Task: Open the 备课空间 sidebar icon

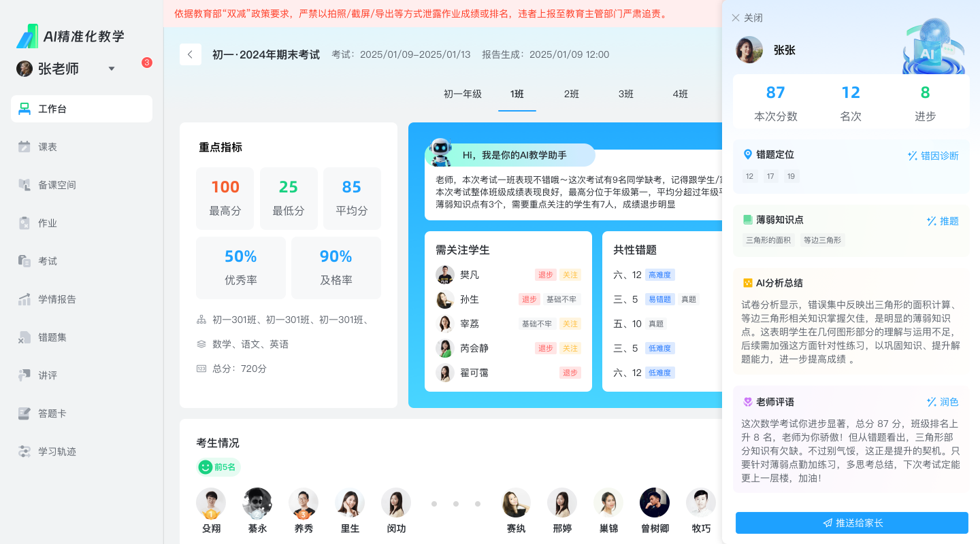Action: click(x=24, y=185)
